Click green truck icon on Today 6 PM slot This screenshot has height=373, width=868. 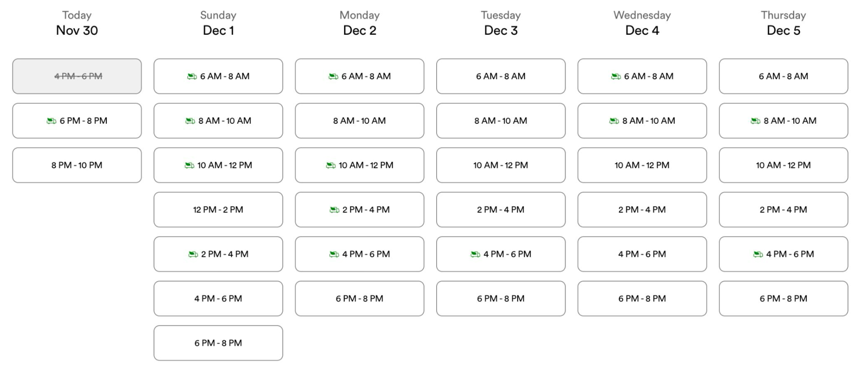(x=52, y=121)
